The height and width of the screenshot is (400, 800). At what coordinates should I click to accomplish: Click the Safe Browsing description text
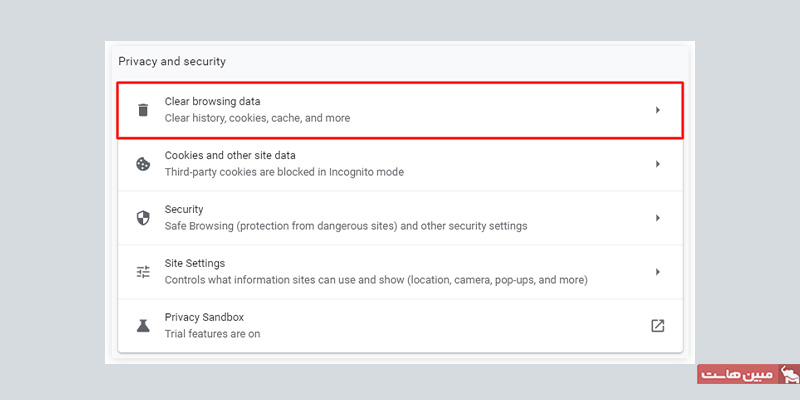click(x=346, y=226)
